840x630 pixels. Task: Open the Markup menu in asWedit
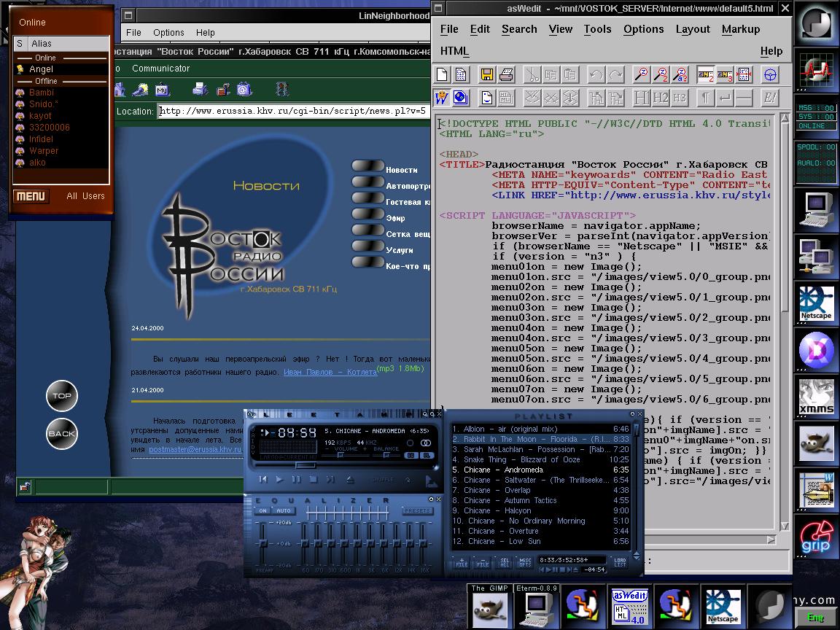pyautogui.click(x=740, y=29)
